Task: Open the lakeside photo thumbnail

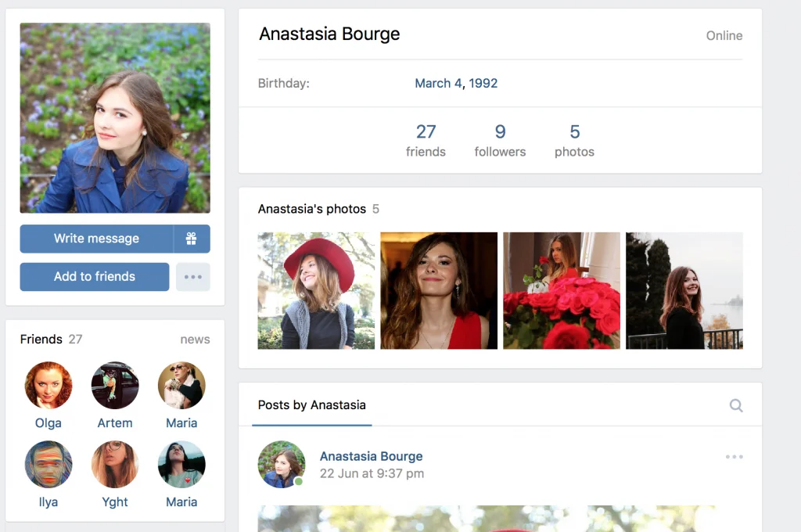Action: [x=684, y=291]
